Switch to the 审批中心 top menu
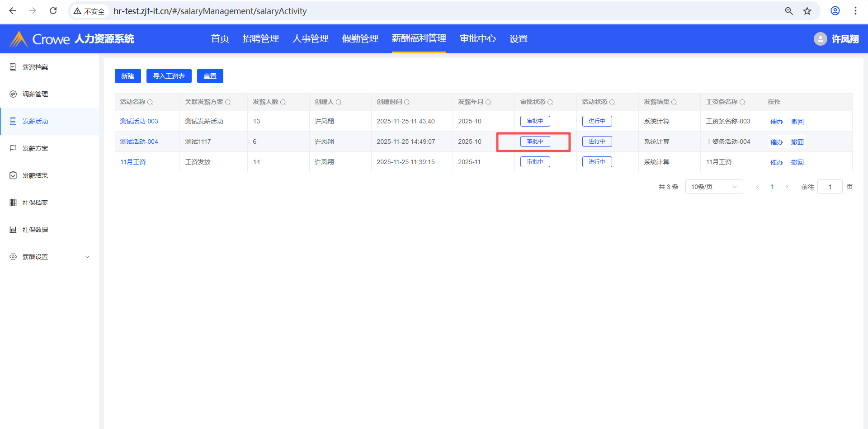This screenshot has width=868, height=429. coord(477,39)
